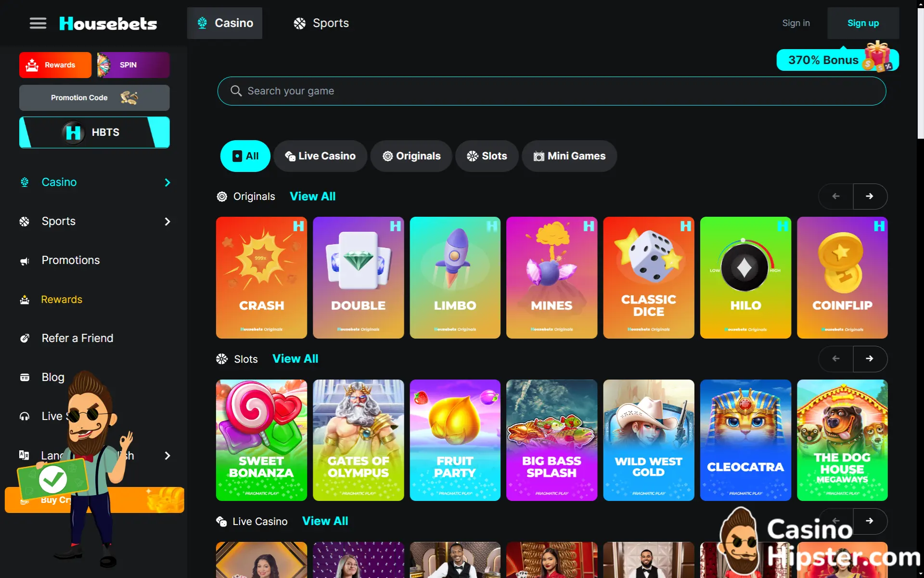Expand the Sports sidebar submenu chevron
Viewport: 924px width, 578px height.
(167, 222)
